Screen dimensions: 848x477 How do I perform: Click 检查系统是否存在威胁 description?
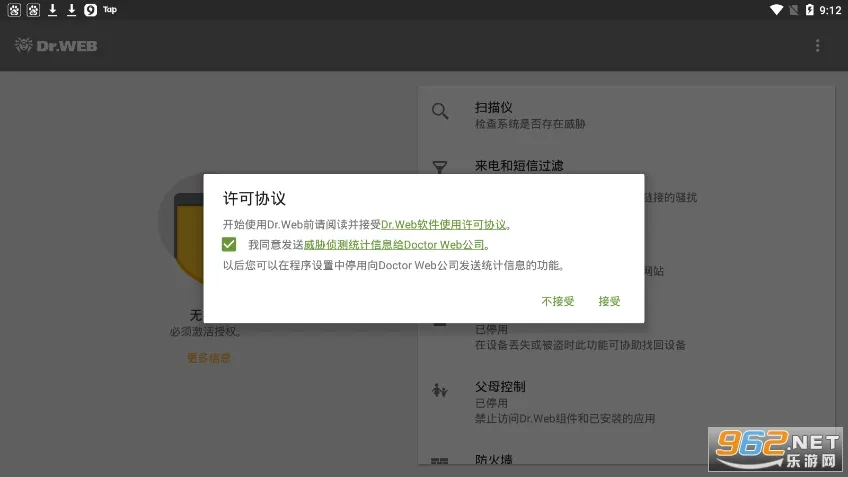530,124
